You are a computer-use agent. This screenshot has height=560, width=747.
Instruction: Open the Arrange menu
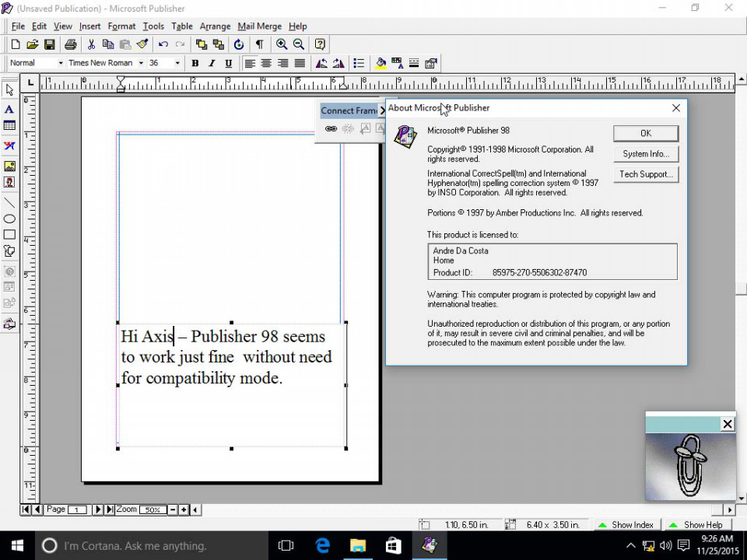(215, 26)
